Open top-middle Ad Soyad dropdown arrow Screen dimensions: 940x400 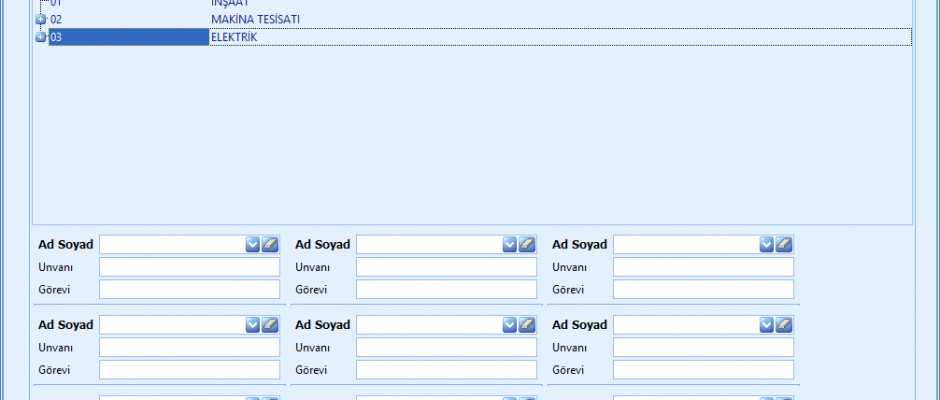click(510, 244)
